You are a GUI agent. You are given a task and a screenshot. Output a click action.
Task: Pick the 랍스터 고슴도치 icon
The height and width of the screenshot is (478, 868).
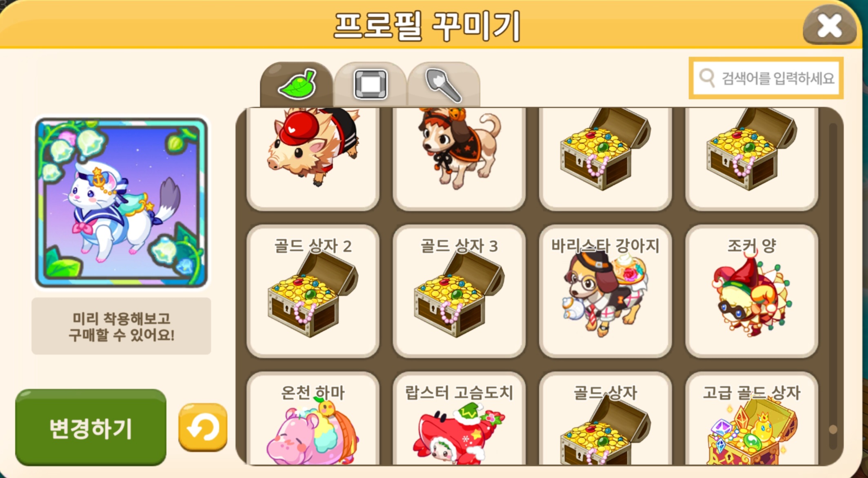tap(459, 419)
